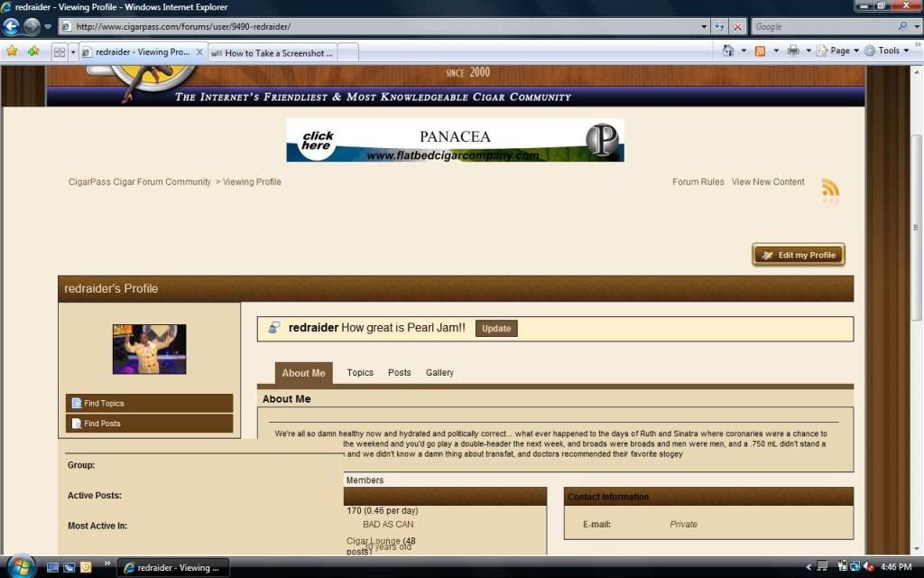Click the 4:46 PM system clock

(896, 567)
